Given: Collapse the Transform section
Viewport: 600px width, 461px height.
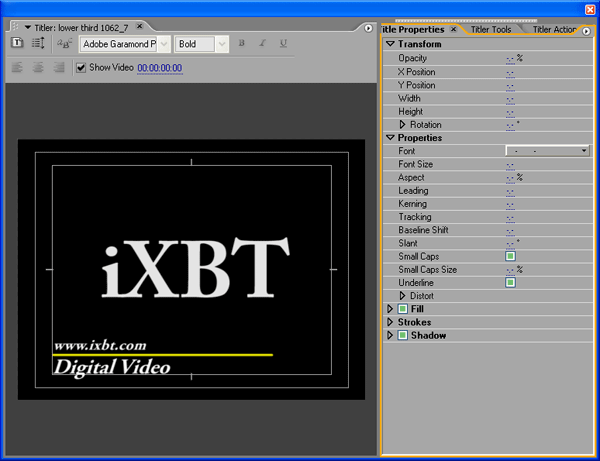Looking at the screenshot, I should [x=390, y=44].
